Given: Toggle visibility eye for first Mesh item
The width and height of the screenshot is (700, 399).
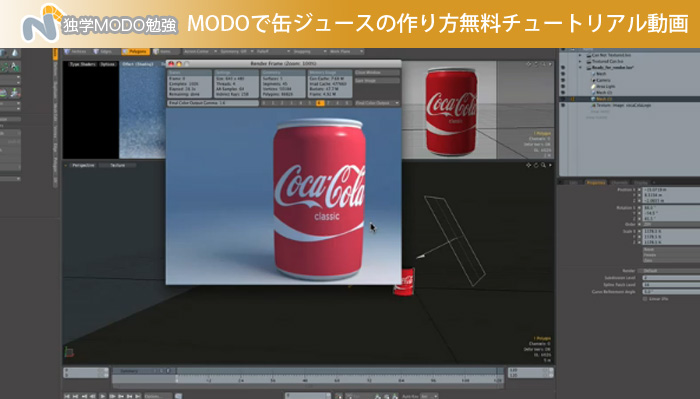Looking at the screenshot, I should click(563, 74).
